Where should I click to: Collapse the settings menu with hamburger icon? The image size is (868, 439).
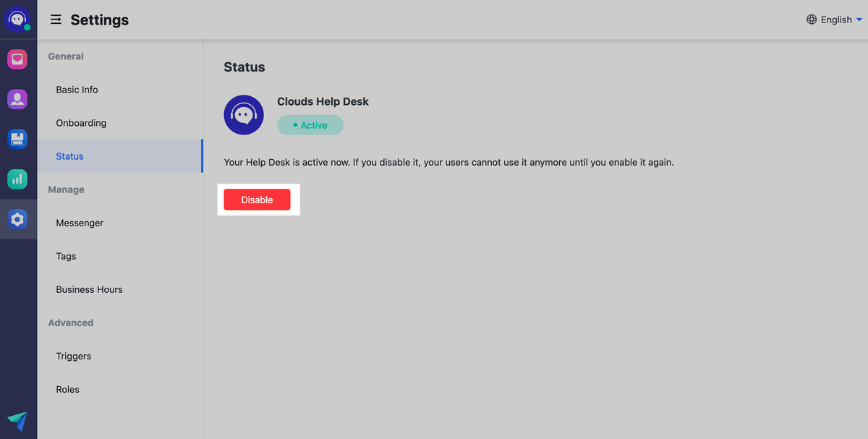pos(56,20)
